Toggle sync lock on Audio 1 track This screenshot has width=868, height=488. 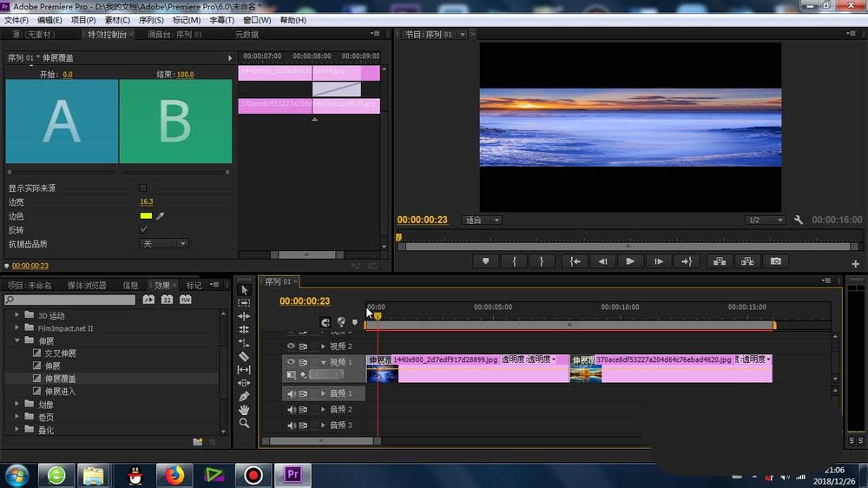pos(303,394)
